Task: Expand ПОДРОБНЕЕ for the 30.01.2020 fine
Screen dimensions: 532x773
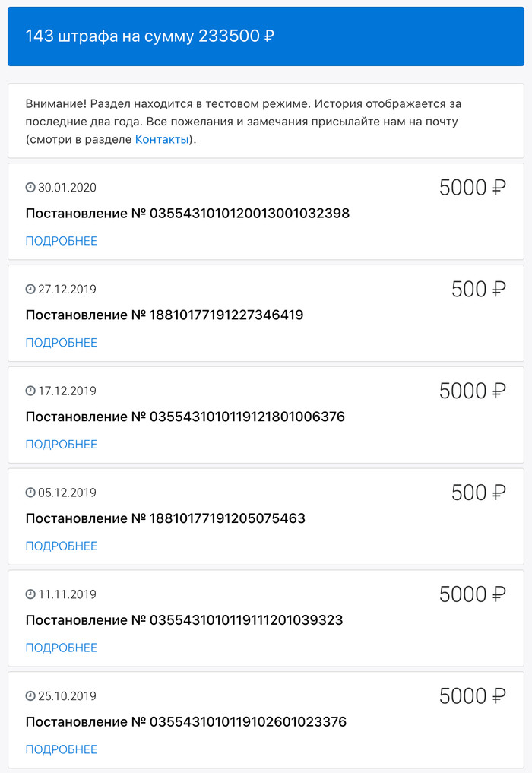Action: 62,241
